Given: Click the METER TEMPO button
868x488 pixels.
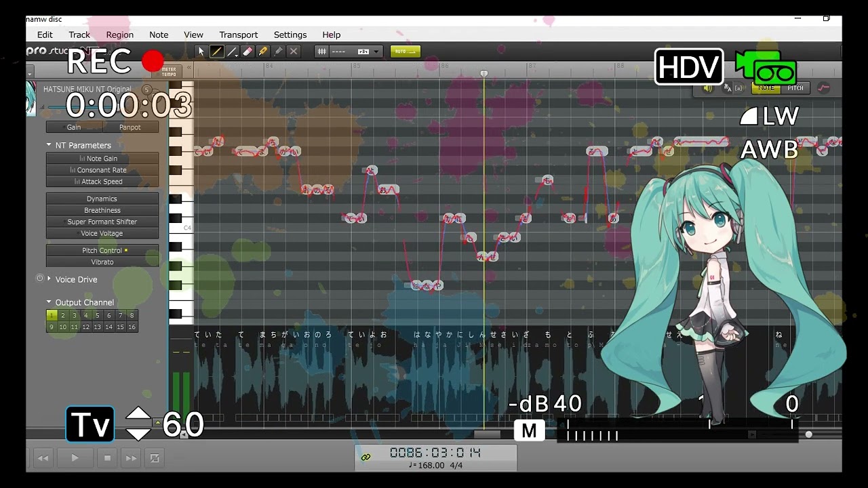Looking at the screenshot, I should (168, 71).
